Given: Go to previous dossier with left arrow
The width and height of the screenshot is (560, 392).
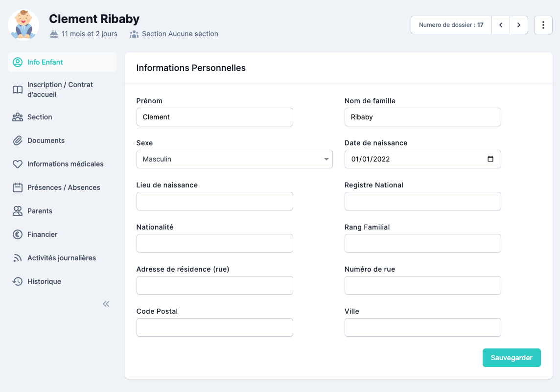Looking at the screenshot, I should tap(501, 25).
